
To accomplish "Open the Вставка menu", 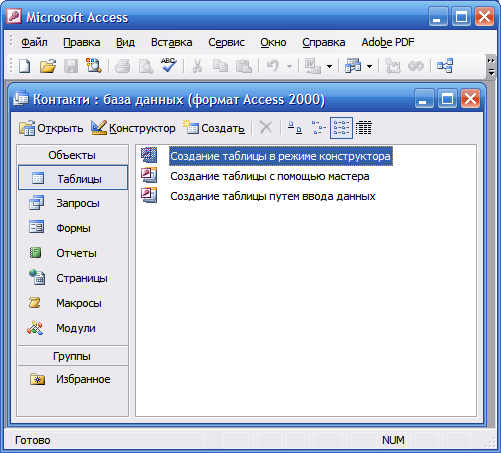I will [x=171, y=42].
